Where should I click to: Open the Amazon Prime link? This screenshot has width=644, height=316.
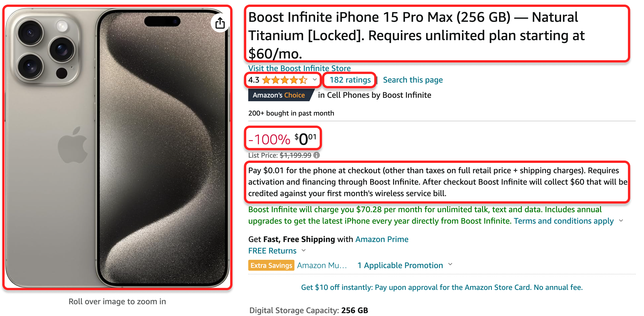click(382, 239)
